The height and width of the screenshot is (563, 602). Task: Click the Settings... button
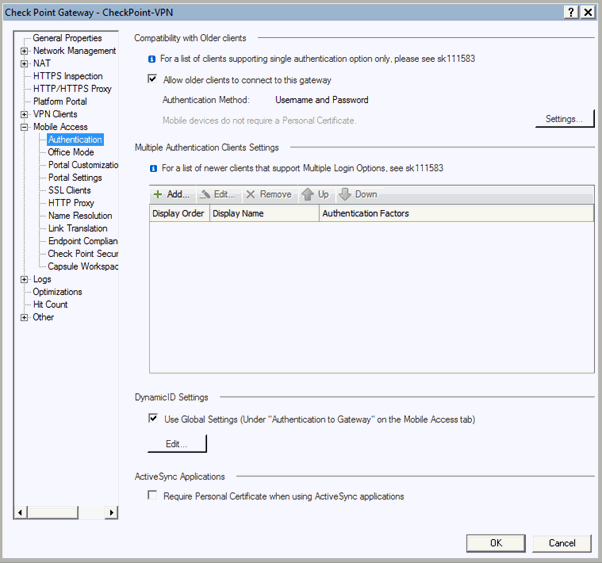[564, 119]
